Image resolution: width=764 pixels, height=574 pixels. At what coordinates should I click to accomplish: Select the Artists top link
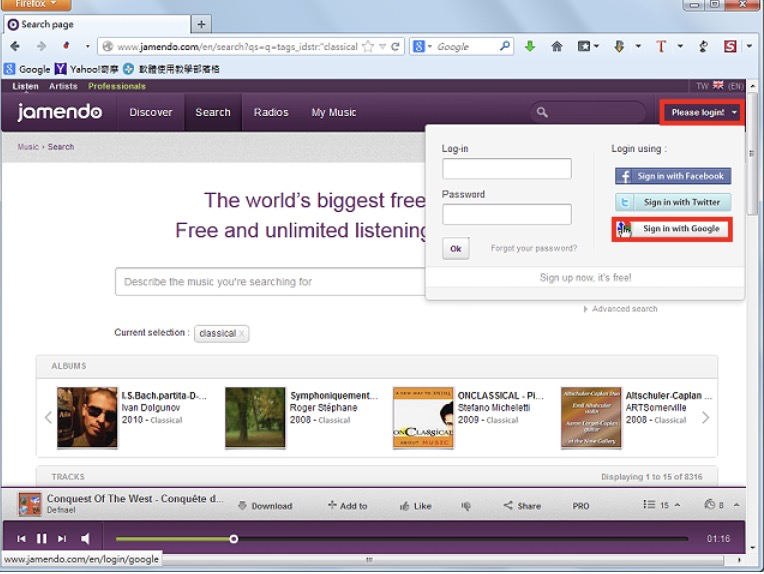click(63, 86)
